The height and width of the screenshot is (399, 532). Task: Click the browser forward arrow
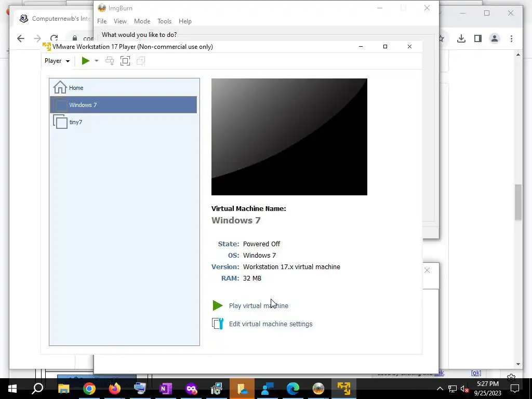click(x=37, y=38)
